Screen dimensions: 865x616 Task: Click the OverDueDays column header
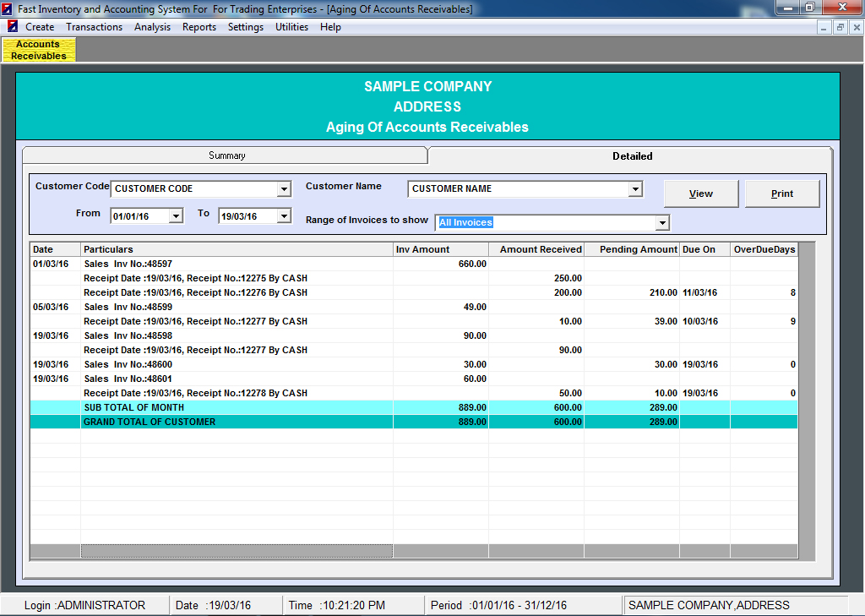(764, 249)
